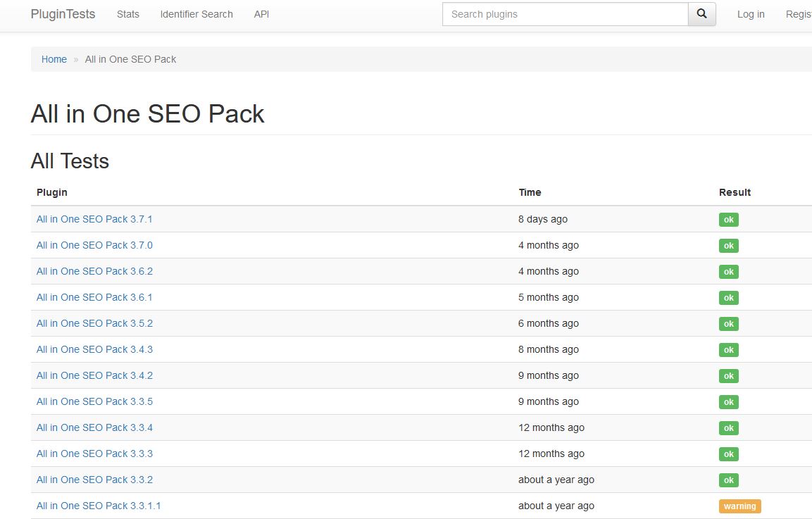Open All in One SEO Pack 3.3.2
Screen dimensions: 812x519
94,480
